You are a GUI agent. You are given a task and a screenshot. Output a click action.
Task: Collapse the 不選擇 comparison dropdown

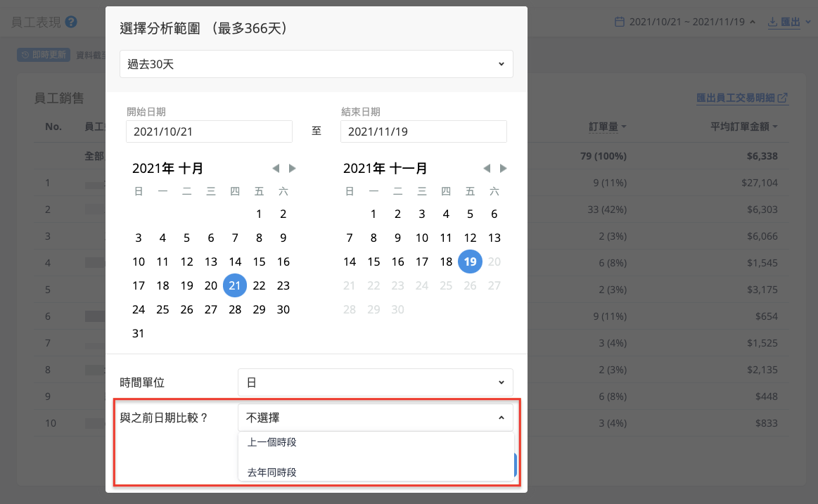(x=375, y=418)
